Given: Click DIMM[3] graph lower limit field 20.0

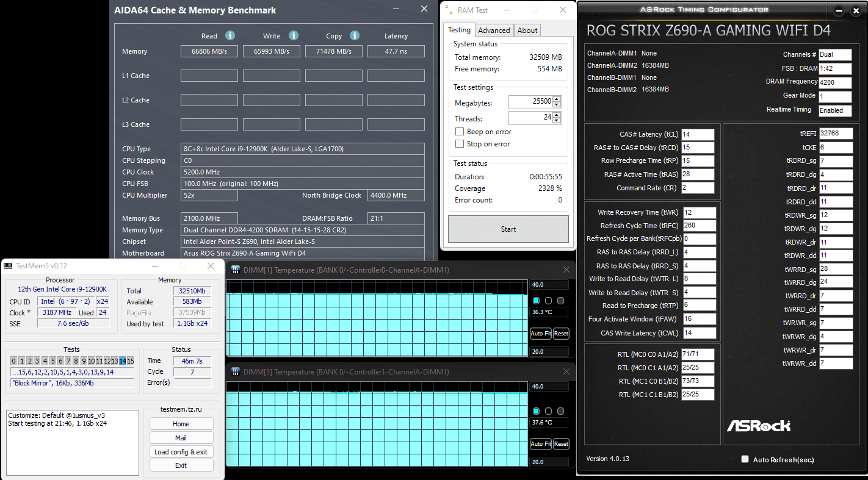Looking at the screenshot, I should (x=549, y=462).
